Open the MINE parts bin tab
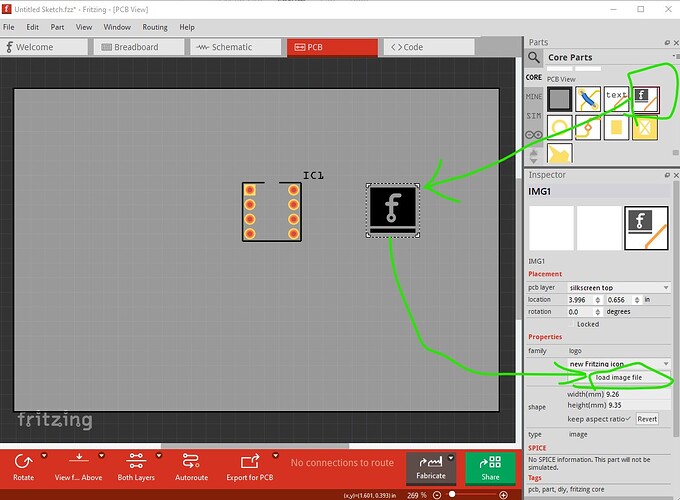The height and width of the screenshot is (500, 680). [x=533, y=96]
